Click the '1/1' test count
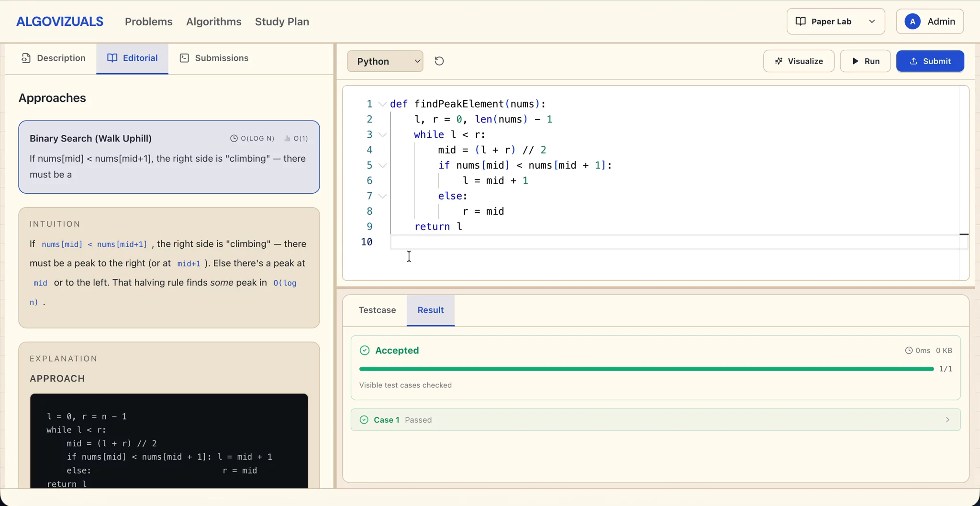Screen dimensions: 980x506 click(946, 369)
